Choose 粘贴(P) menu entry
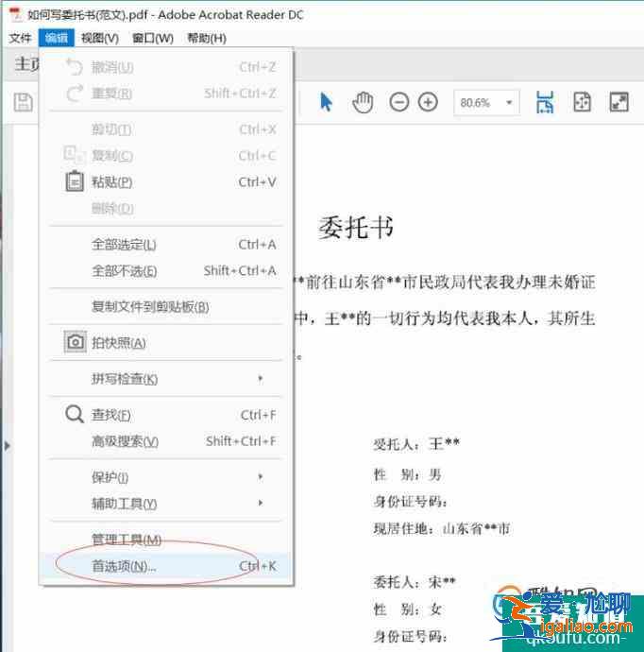This screenshot has width=644, height=652. coord(166,181)
